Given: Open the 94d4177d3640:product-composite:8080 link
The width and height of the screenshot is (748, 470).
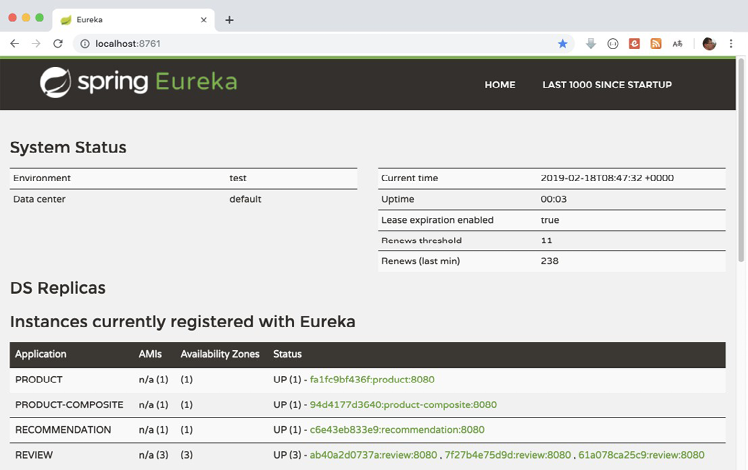Looking at the screenshot, I should [403, 405].
